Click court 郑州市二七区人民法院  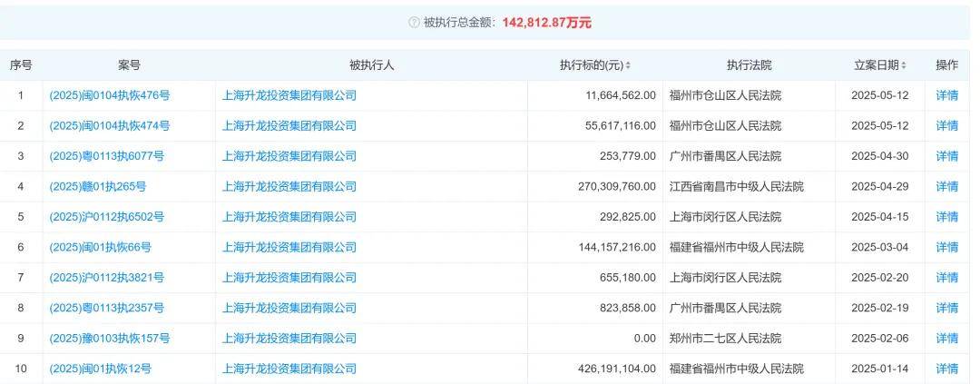[725, 339]
